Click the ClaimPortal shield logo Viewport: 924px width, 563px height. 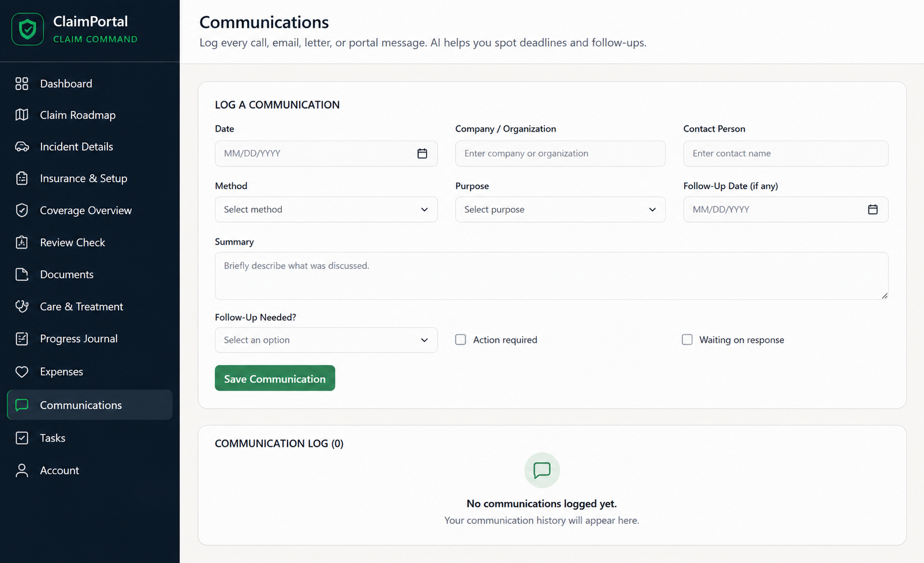28,29
